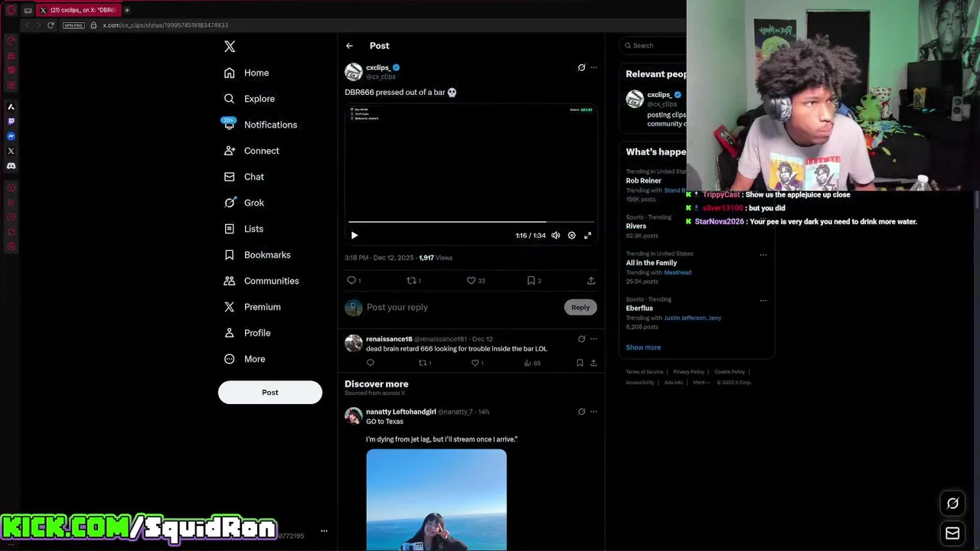Click the video progress bar
The height and width of the screenshot is (551, 980).
coord(471,222)
